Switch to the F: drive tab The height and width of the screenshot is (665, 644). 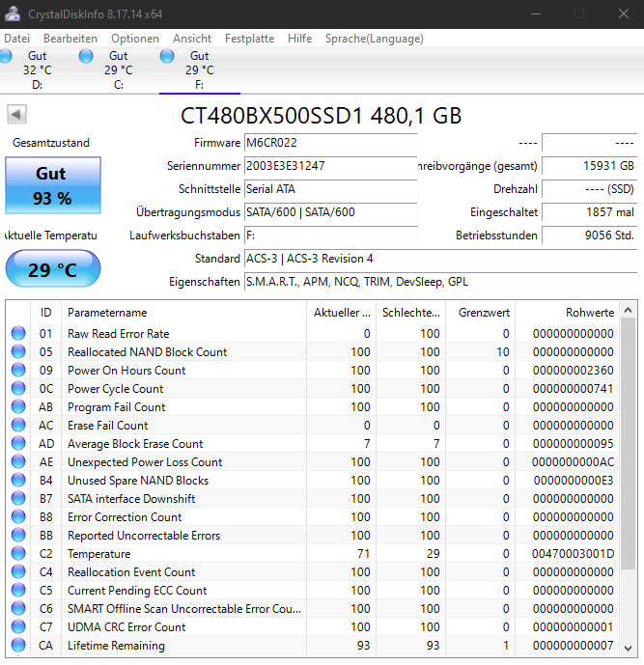200,70
